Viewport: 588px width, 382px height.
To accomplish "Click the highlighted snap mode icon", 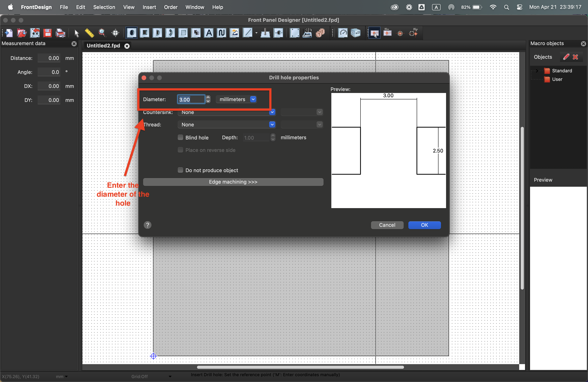I will click(x=374, y=33).
